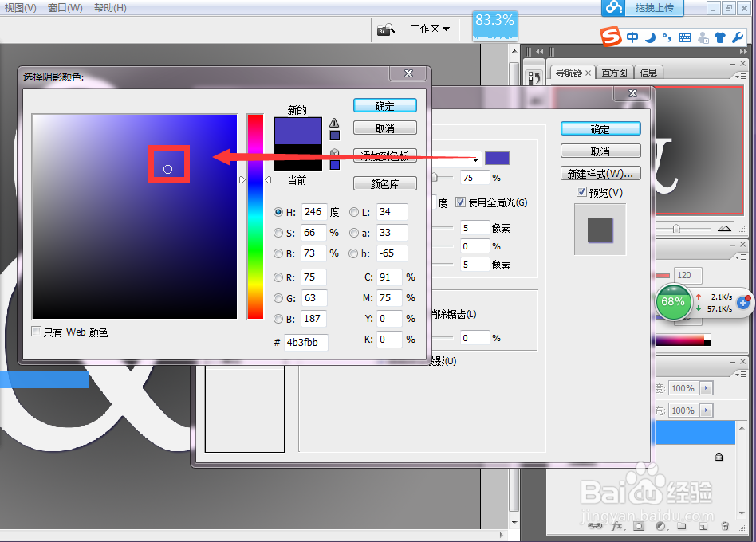This screenshot has width=756, height=542.
Task: Click the H value field showing 246
Action: pos(314,212)
